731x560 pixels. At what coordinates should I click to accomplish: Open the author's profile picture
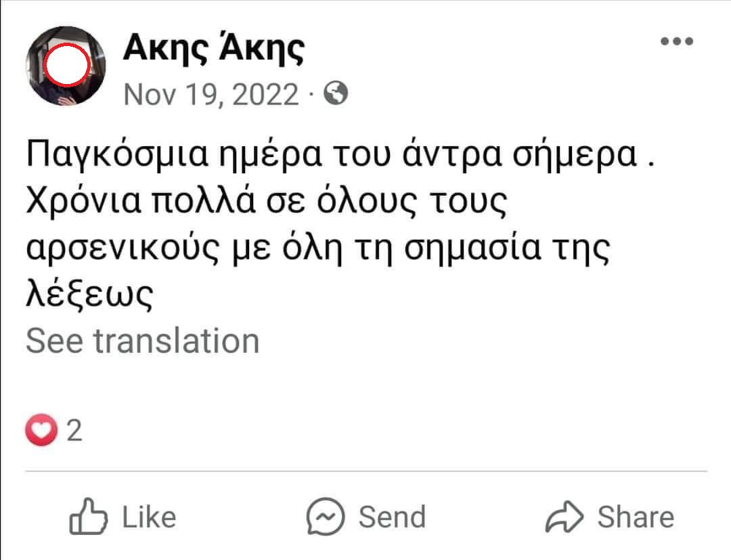point(66,66)
